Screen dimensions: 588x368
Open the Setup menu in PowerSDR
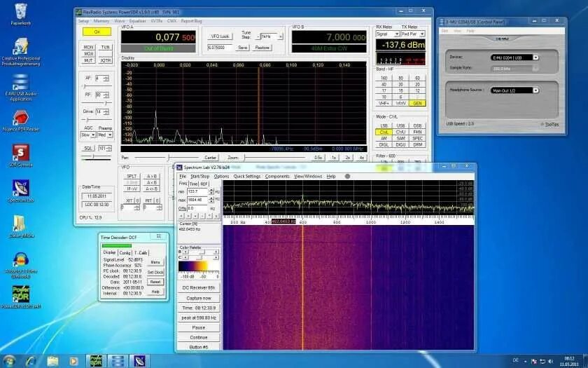point(83,21)
